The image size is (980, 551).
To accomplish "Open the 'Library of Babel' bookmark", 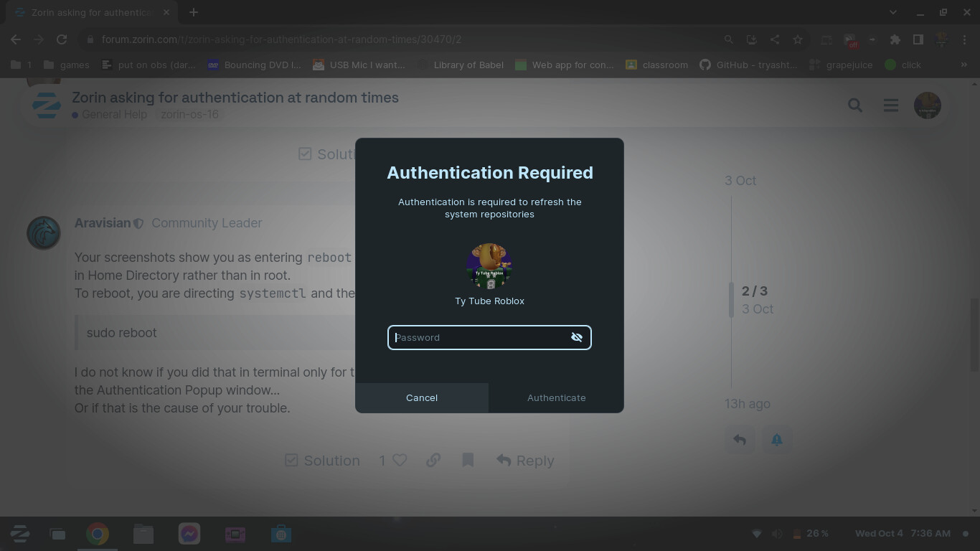I will point(461,65).
